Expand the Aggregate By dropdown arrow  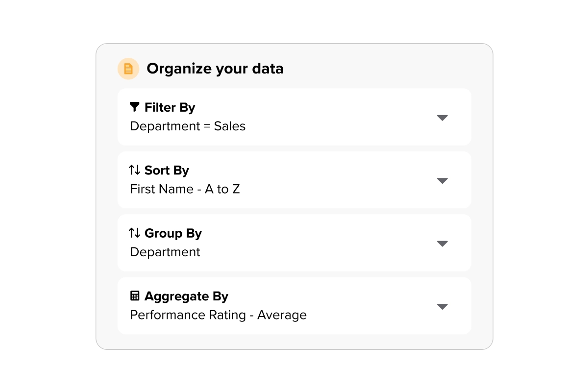point(442,306)
